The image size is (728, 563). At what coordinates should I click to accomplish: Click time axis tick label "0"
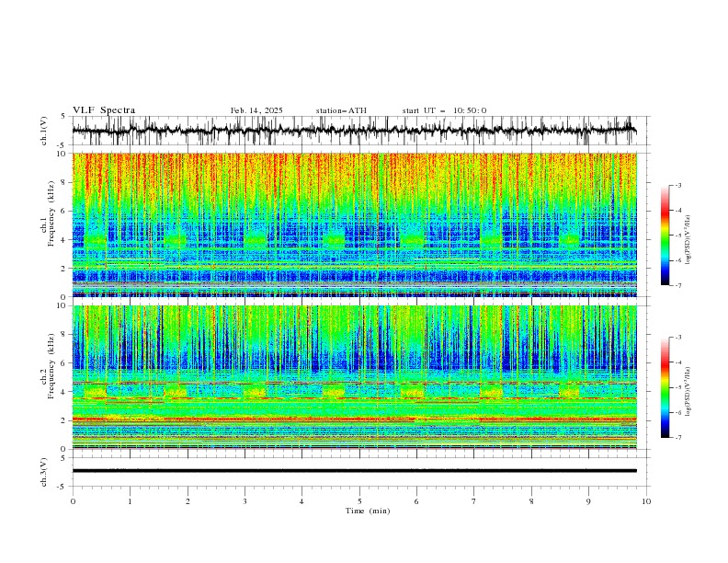point(73,501)
